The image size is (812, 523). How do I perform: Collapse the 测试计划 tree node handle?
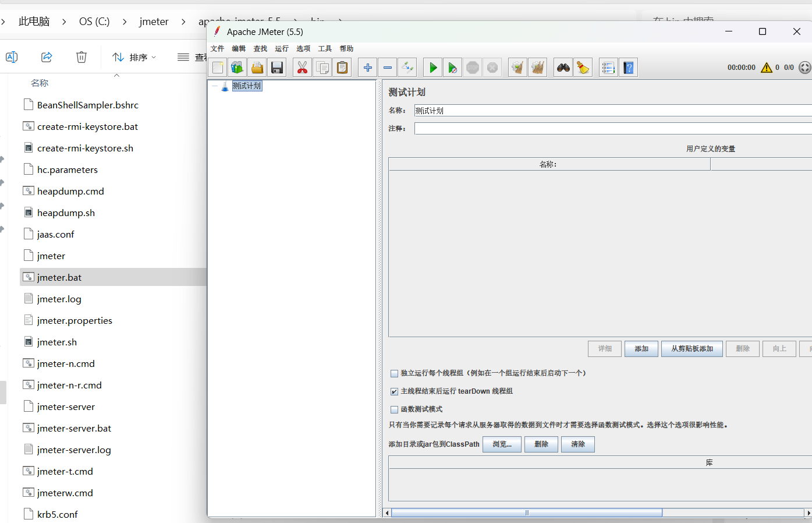215,86
